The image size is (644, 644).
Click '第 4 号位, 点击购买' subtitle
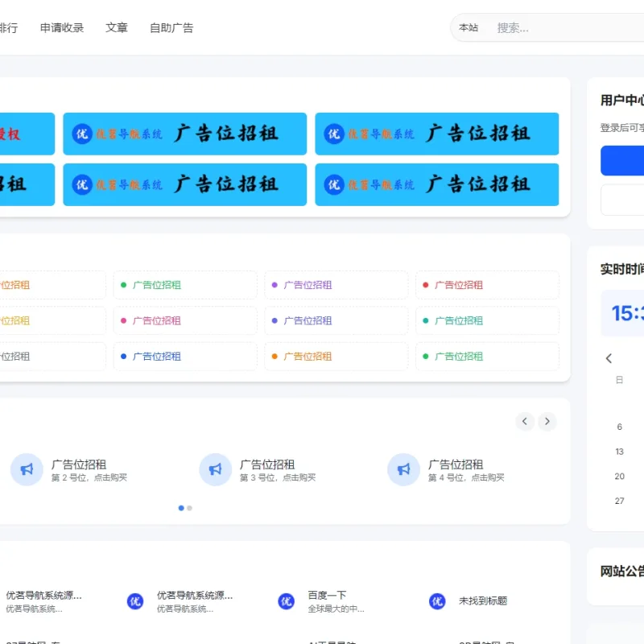(466, 477)
